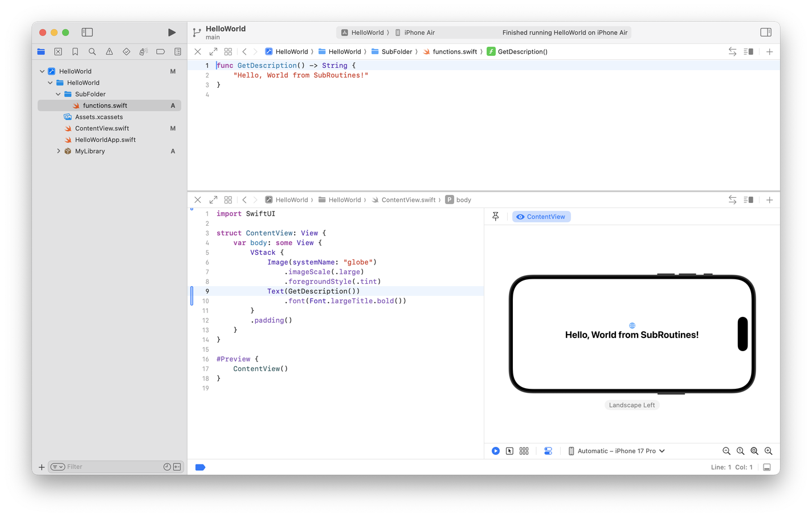The image size is (812, 517).
Task: Click the preview pin icon
Action: tap(496, 217)
